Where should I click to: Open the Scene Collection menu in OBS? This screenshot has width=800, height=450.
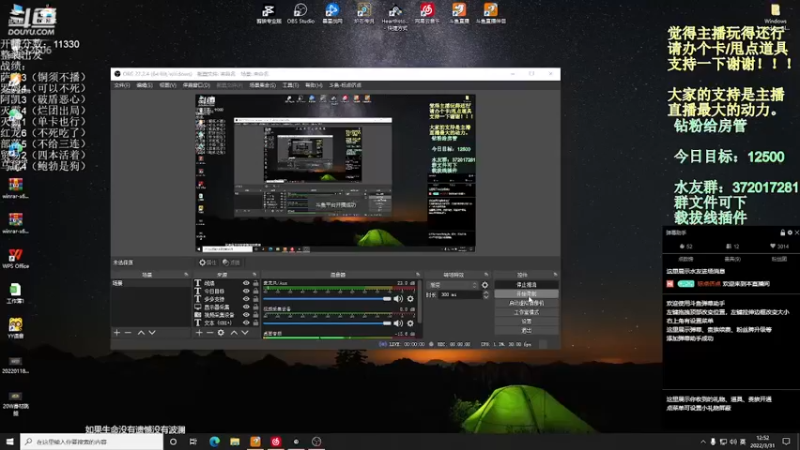tap(262, 85)
